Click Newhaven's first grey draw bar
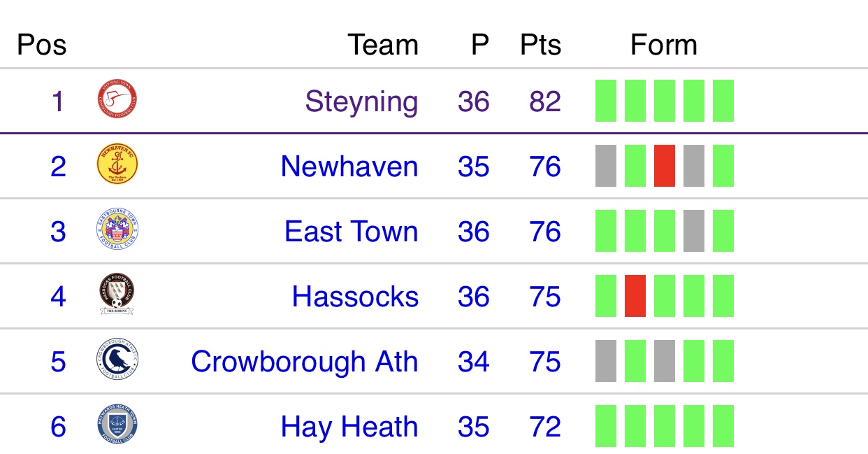Screen dimensions: 868x454 (606, 166)
